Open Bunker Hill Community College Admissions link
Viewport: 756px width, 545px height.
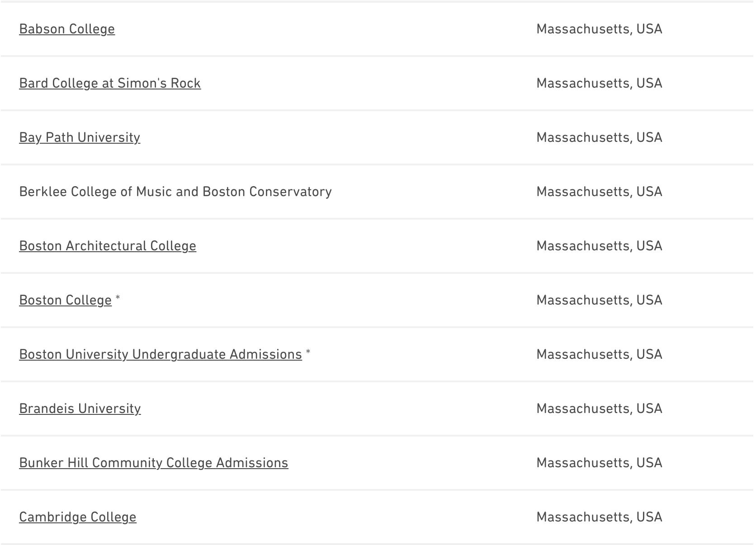click(154, 463)
